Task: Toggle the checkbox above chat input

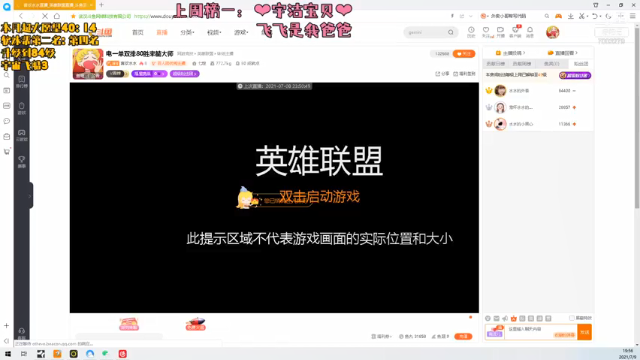Action: (x=572, y=318)
